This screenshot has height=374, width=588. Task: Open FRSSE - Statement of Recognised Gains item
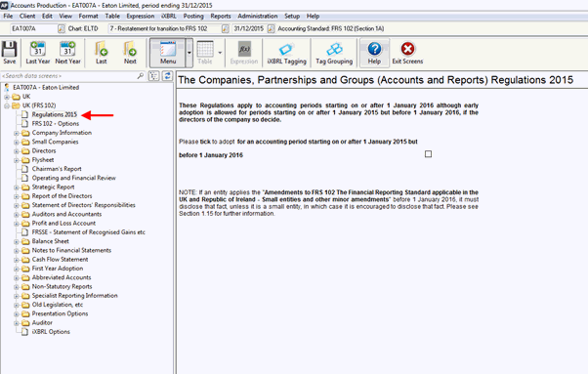tap(89, 232)
